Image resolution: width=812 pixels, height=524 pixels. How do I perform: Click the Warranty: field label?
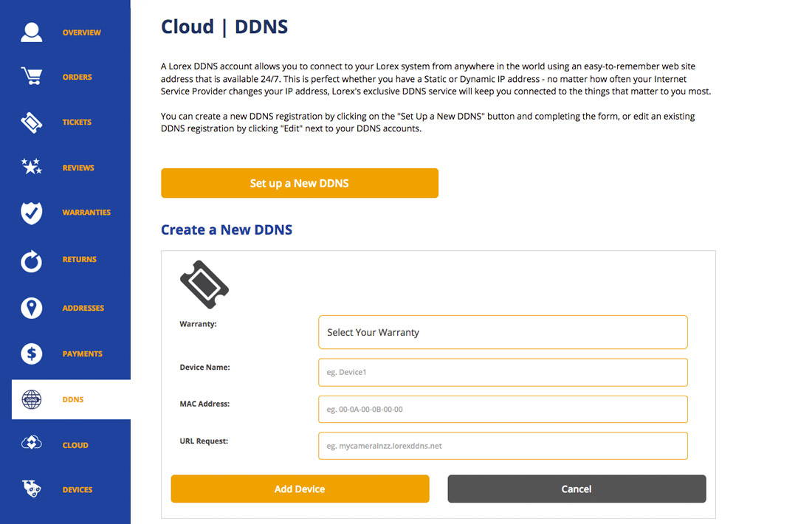pos(198,324)
